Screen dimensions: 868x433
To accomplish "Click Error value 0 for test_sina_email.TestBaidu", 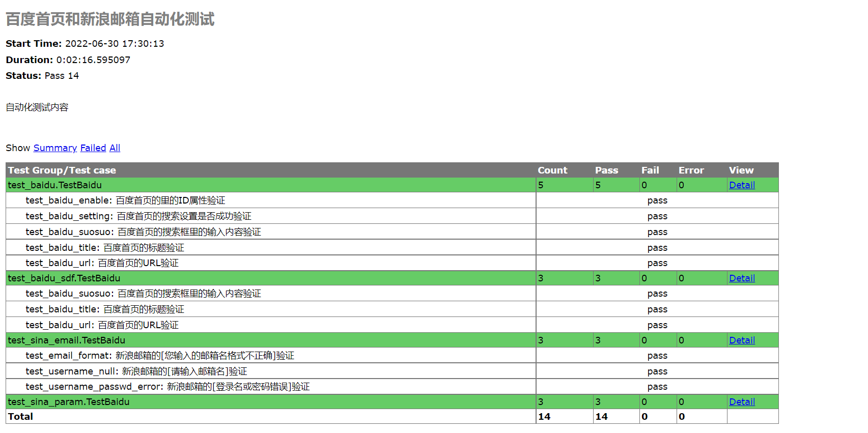I will (x=681, y=340).
